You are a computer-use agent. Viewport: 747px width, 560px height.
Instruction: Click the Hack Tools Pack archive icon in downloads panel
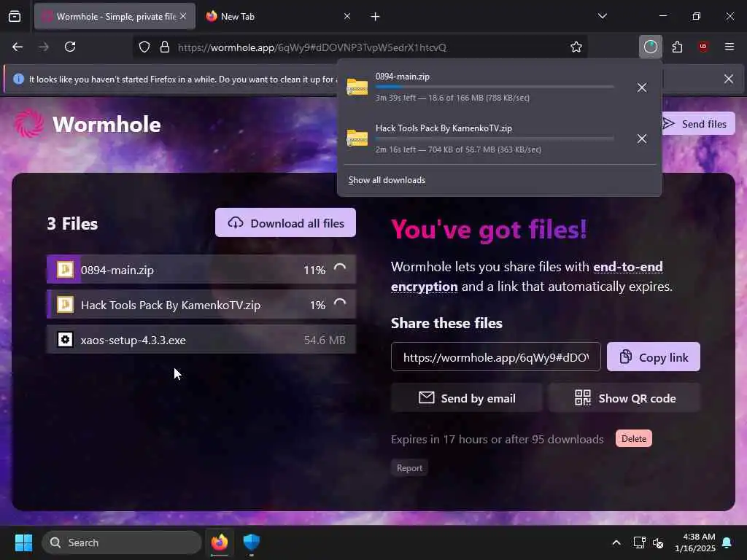click(357, 138)
